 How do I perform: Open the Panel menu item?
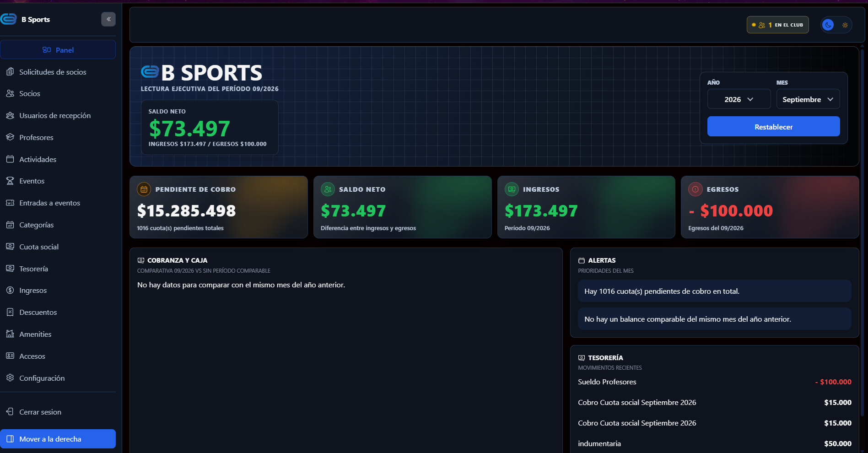[x=58, y=50]
